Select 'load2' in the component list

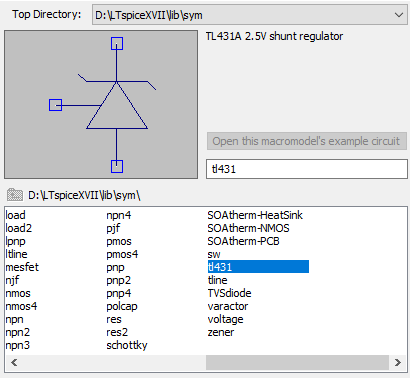coord(19,228)
